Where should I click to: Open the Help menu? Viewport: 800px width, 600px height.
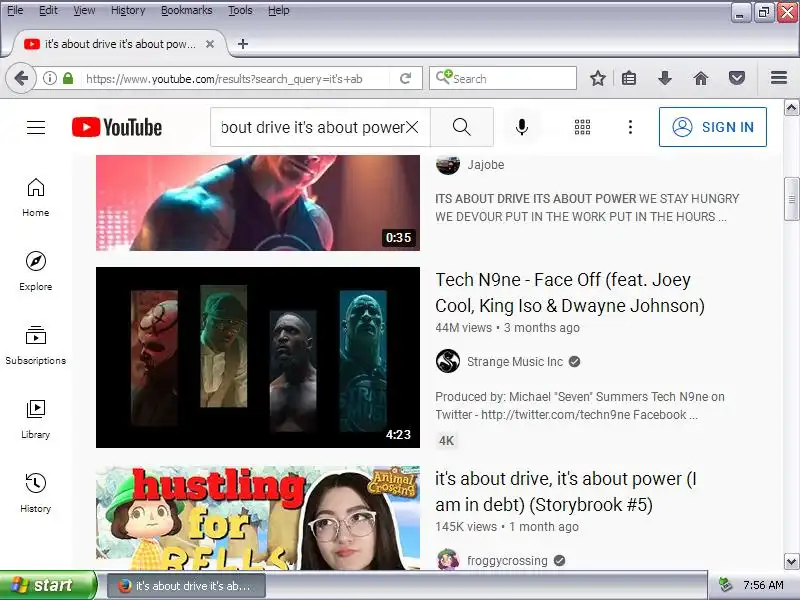coord(279,10)
